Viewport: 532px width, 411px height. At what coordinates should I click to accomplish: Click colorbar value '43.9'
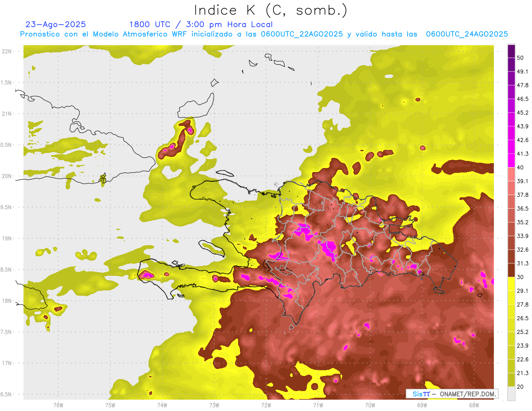[522, 126]
